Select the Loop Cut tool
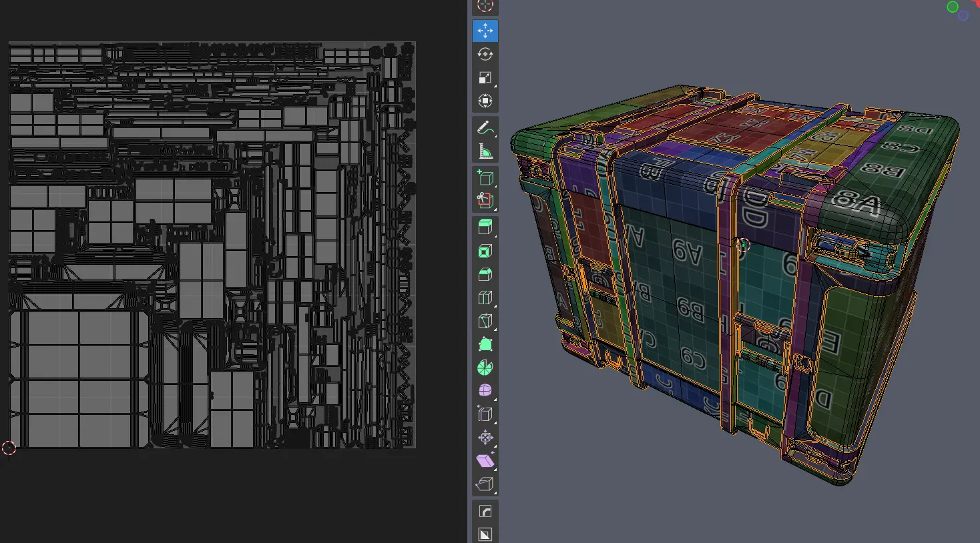The image size is (980, 543). [x=485, y=298]
